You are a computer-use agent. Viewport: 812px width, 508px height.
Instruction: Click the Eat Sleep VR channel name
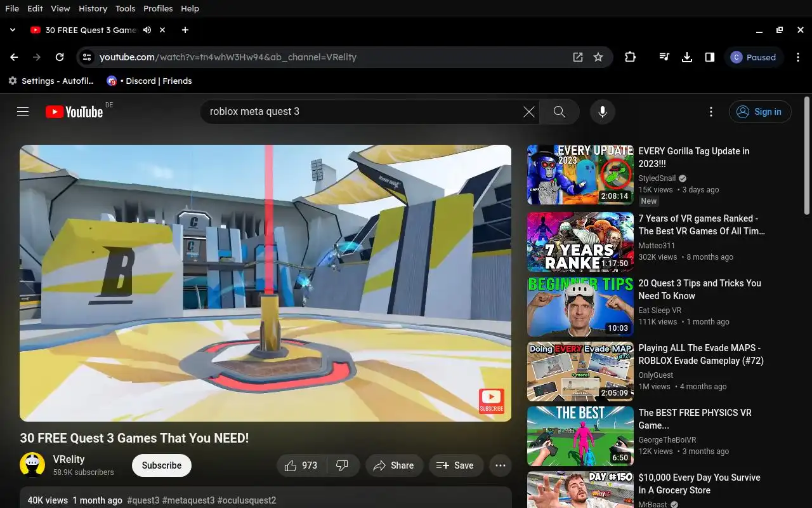coord(660,311)
